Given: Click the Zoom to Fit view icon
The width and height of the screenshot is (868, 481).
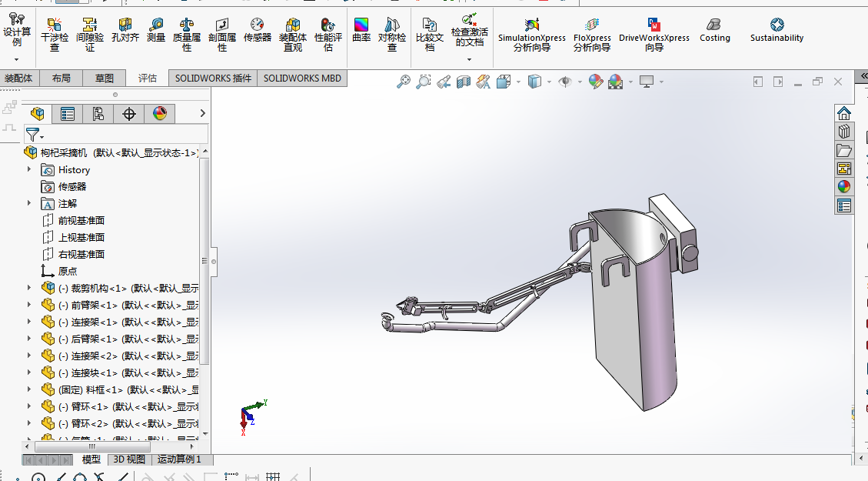Looking at the screenshot, I should (x=404, y=82).
